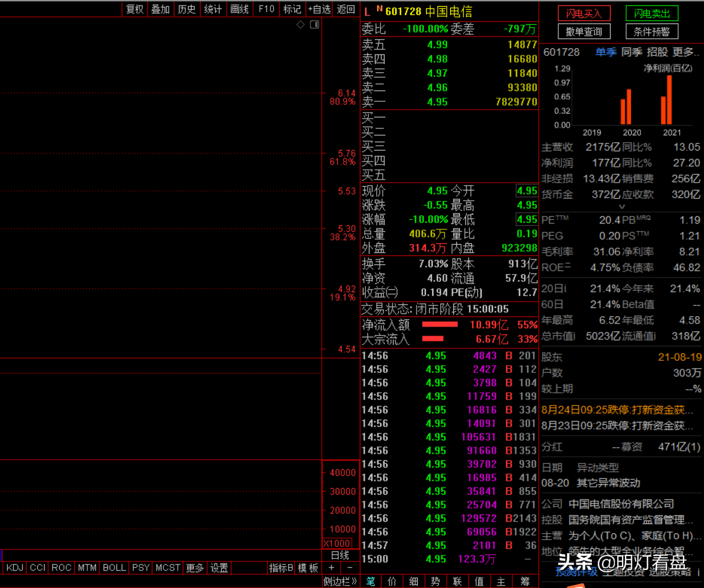704x588 pixels.
Task: Switch to 势 trend tab
Action: point(435,581)
